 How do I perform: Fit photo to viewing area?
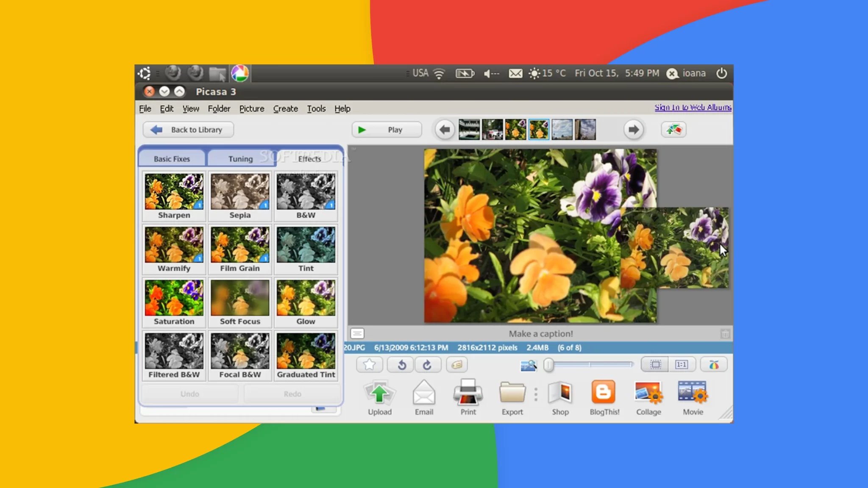[x=655, y=364]
